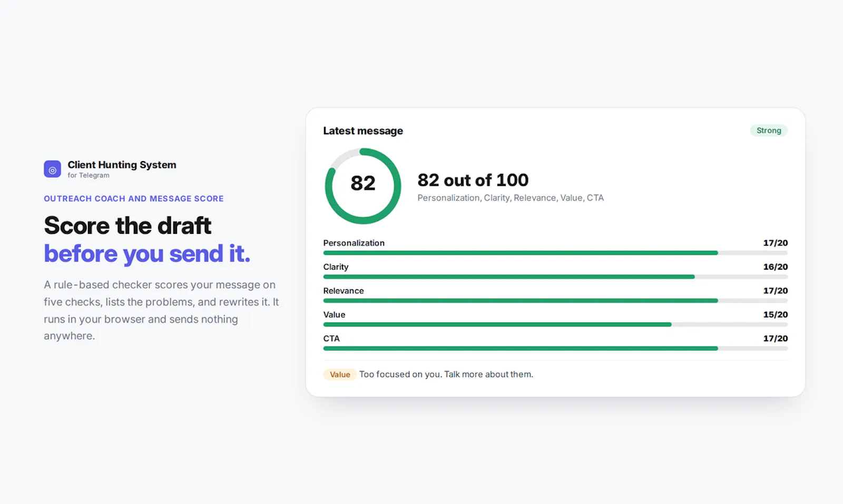Click the Value issue tag
843x504 pixels.
point(340,374)
